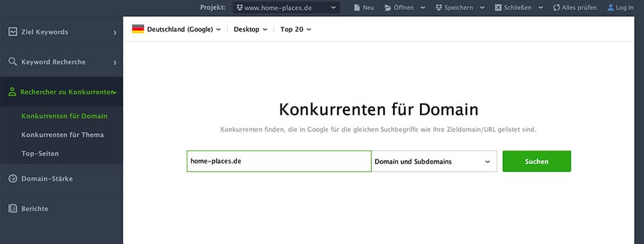The image size is (644, 244).
Task: Click the Ziel Keywords chart icon
Action: pos(13,32)
